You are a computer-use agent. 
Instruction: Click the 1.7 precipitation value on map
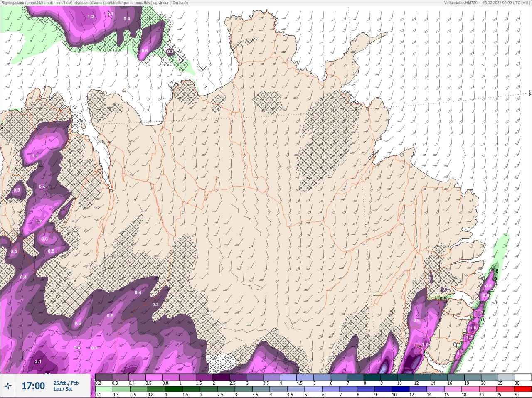(x=425, y=344)
